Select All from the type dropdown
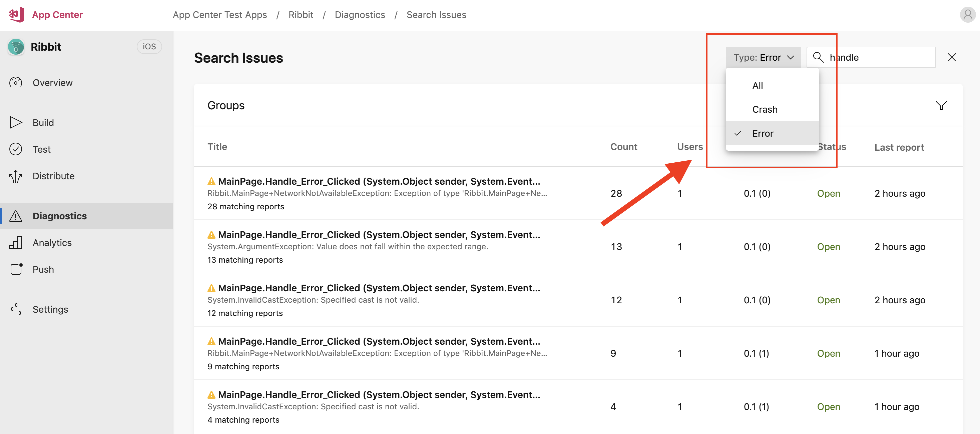This screenshot has width=980, height=434. tap(758, 84)
